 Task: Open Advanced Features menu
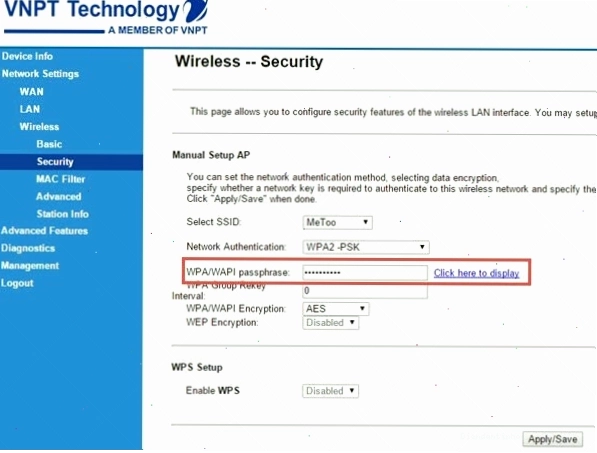45,231
